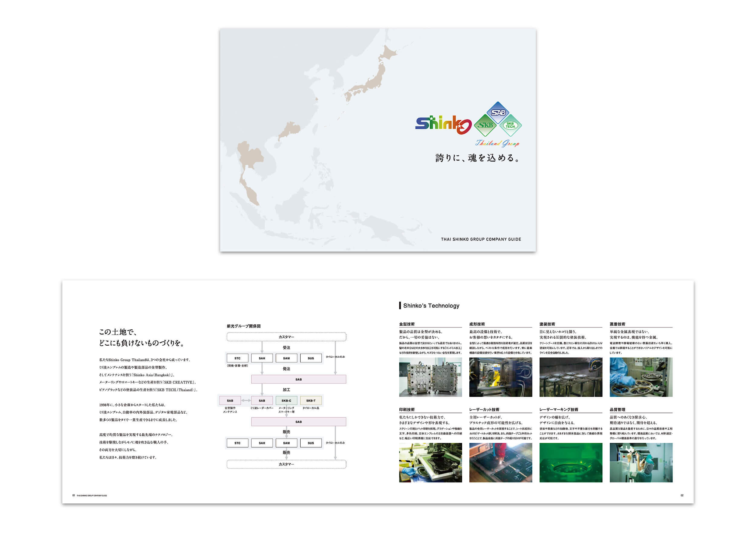Viewport: 756px width, 534px height.
Task: Click the 成形技術 heading
Action: point(477,324)
